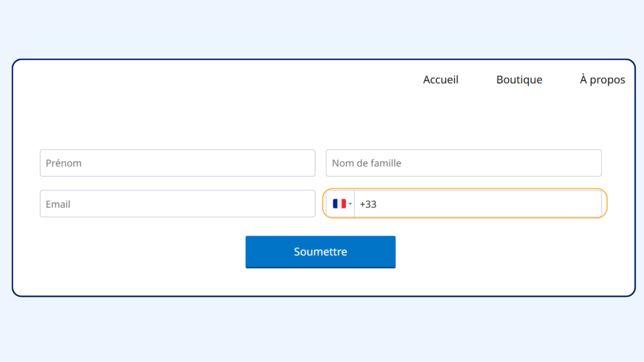Navigate to À propos
Image resolution: width=644 pixels, height=362 pixels.
[602, 80]
